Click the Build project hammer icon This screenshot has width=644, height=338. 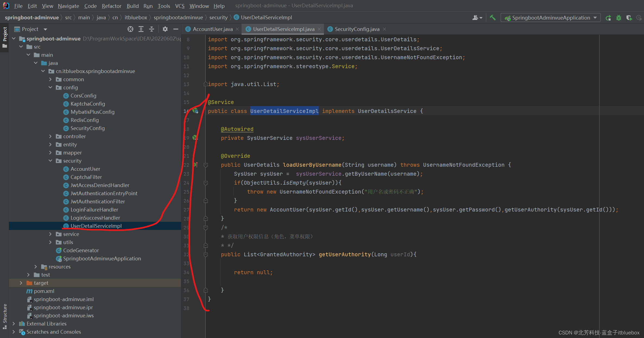(492, 18)
